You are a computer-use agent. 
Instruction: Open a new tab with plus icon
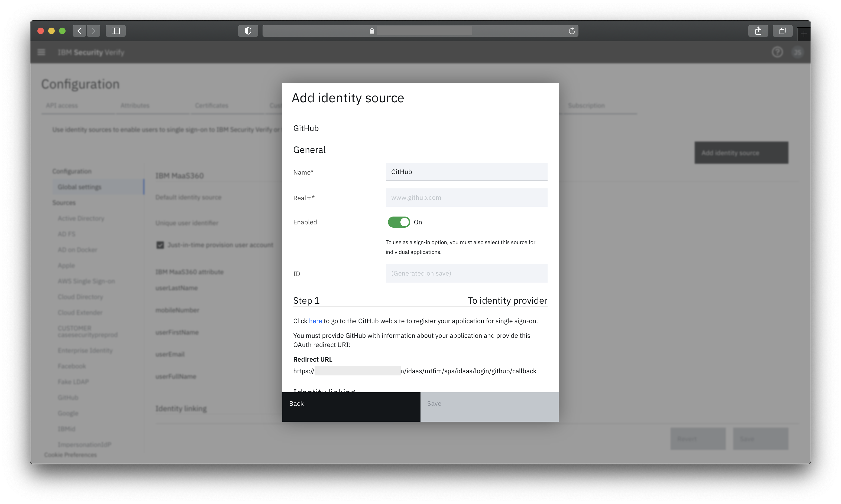pyautogui.click(x=804, y=34)
